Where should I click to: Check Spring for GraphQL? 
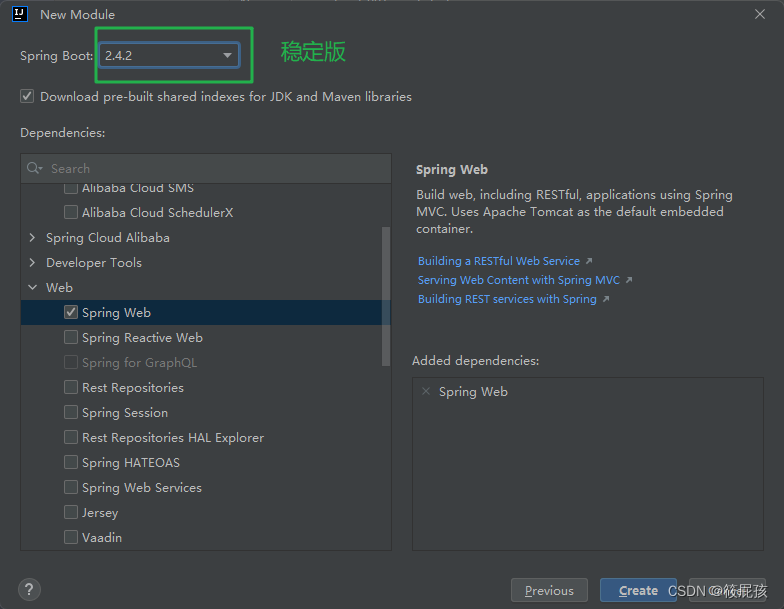71,362
